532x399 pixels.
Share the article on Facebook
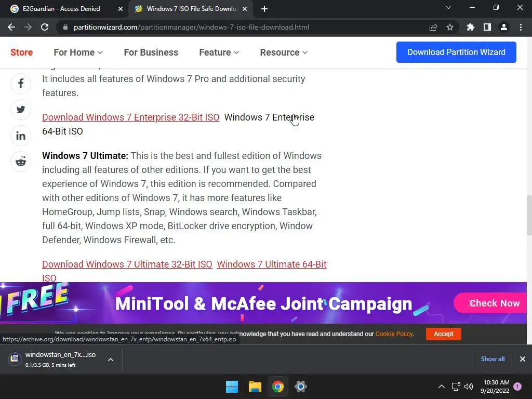(21, 84)
